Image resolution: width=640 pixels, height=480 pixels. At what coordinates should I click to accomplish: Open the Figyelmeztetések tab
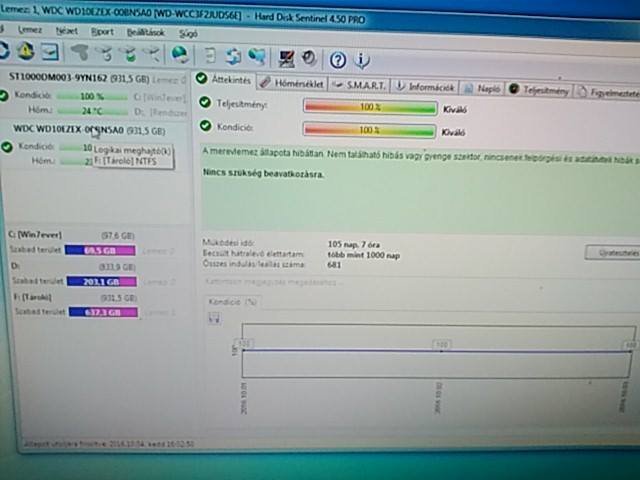point(609,93)
